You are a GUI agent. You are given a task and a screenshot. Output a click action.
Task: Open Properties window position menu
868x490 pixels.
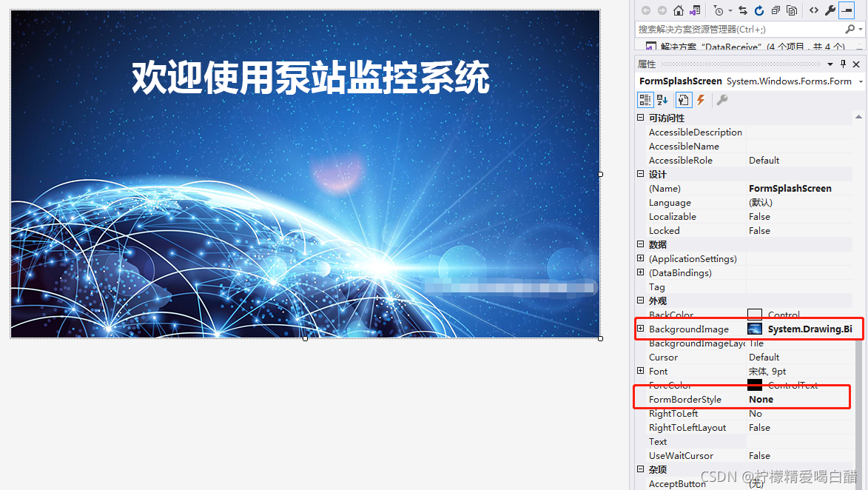tap(830, 64)
